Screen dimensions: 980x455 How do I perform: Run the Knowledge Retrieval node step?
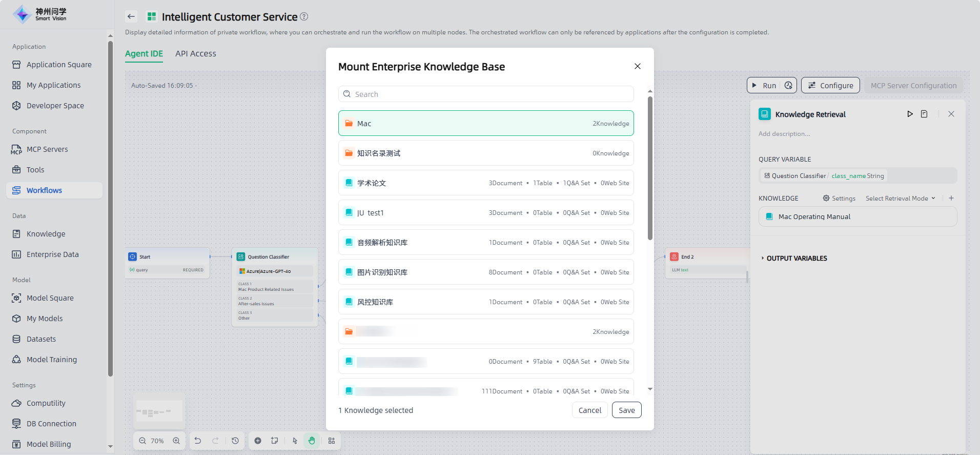tap(910, 114)
